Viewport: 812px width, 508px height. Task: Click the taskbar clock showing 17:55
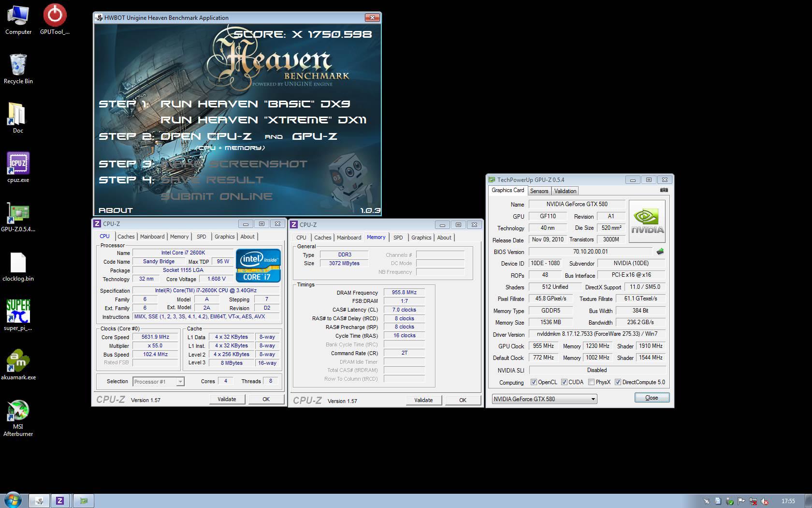tap(788, 501)
